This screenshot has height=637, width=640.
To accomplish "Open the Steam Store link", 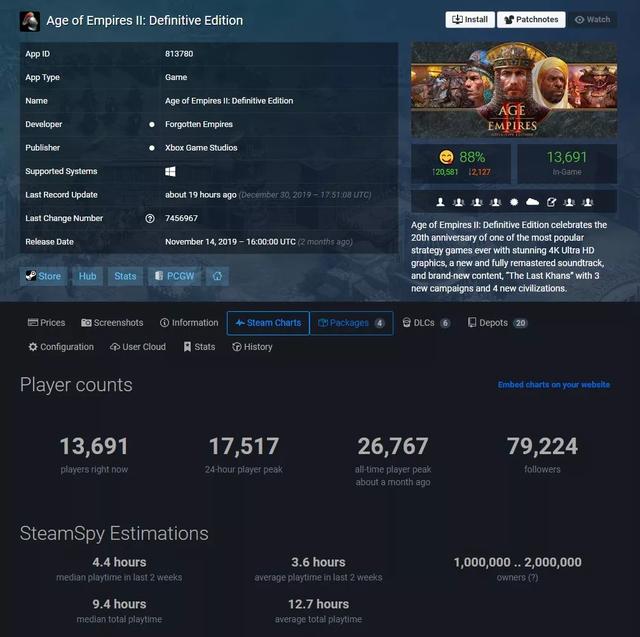I will pyautogui.click(x=43, y=276).
